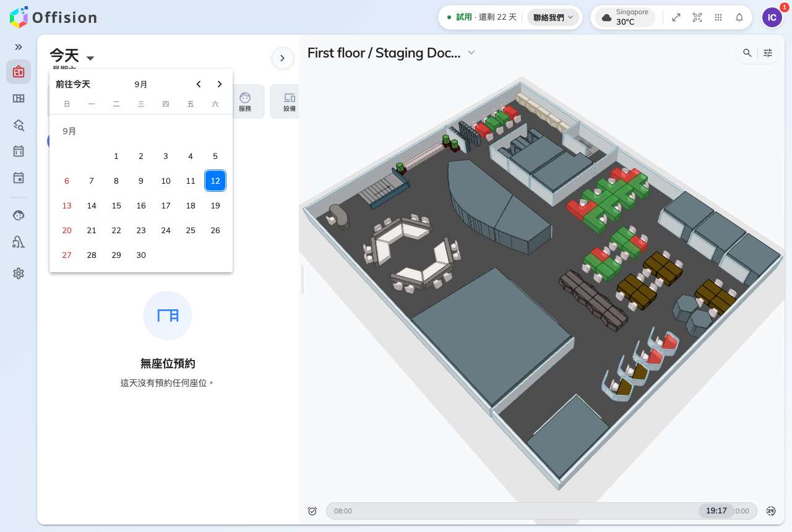This screenshot has height=532, width=792.
Task: Choose September 23 in the calendar
Action: pos(141,230)
